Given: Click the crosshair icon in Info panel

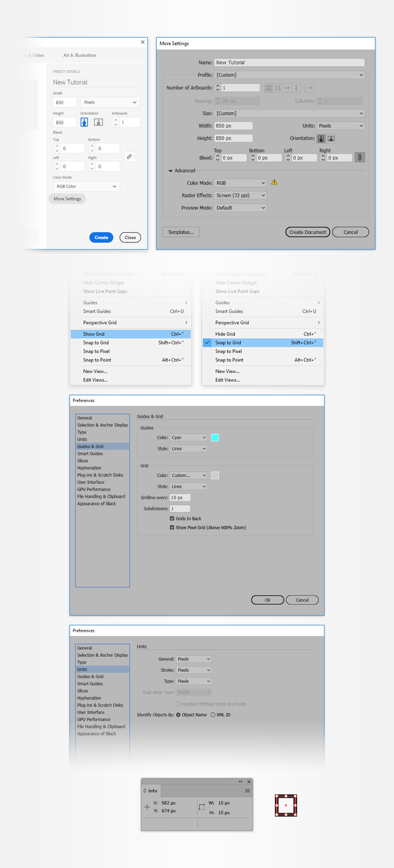Looking at the screenshot, I should (x=147, y=807).
